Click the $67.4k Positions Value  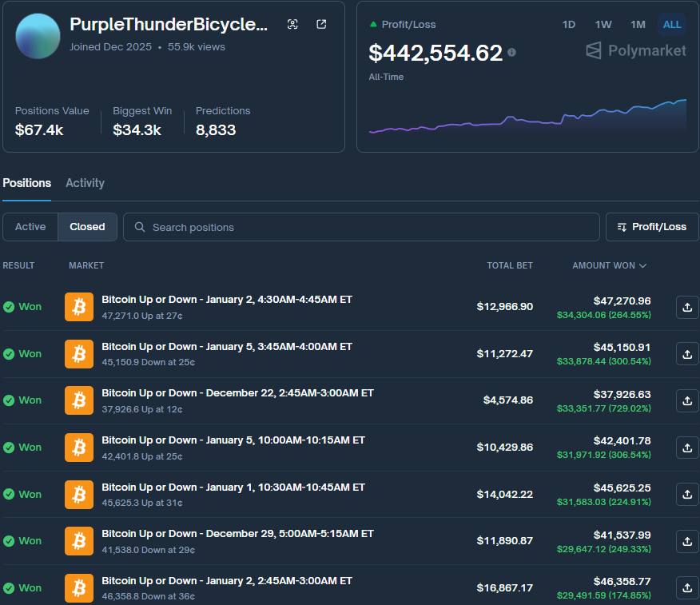pyautogui.click(x=39, y=130)
